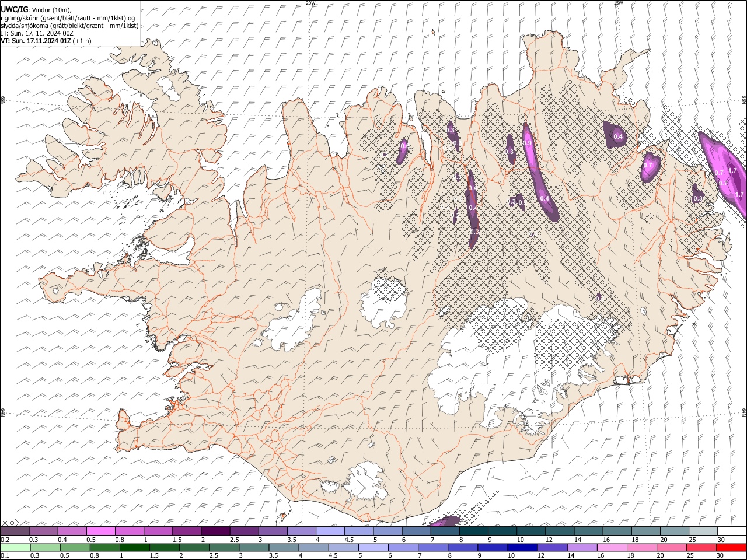Select the pink 20 swatch in rain legend

pyautogui.click(x=672, y=547)
